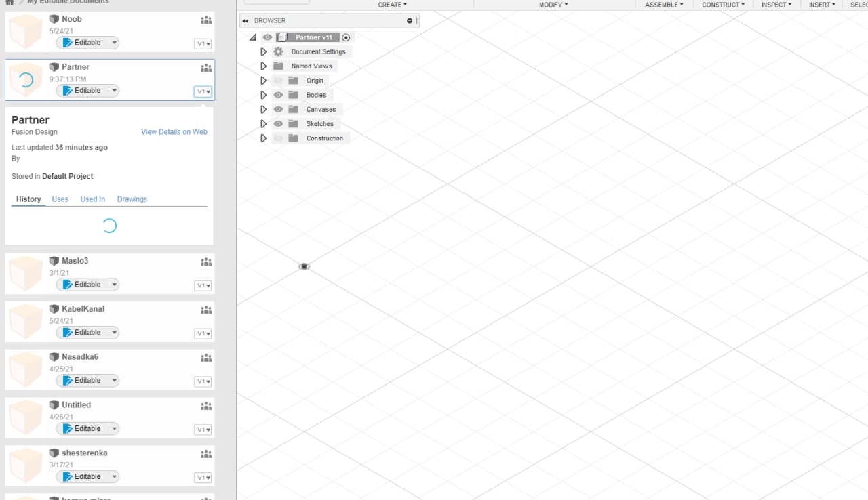Screen dimensions: 868x500
Task: Open the V1 version dropdown for Untitled
Action: [203, 430]
